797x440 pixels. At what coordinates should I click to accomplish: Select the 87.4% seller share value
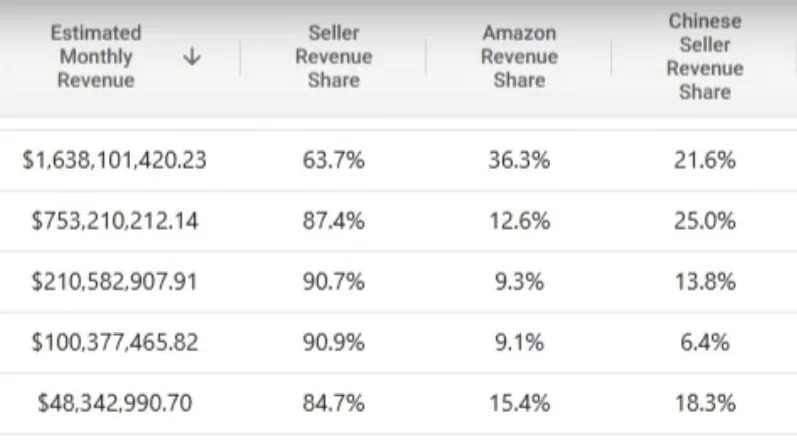(333, 221)
